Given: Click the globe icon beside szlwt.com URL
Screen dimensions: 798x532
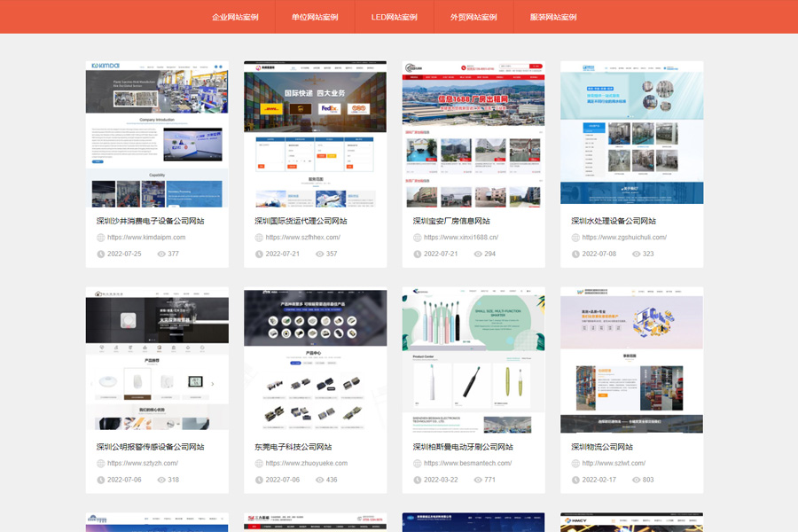Looking at the screenshot, I should coord(575,462).
